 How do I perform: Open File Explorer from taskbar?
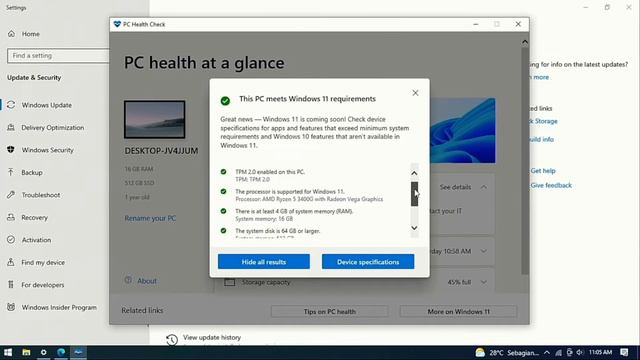point(26,352)
